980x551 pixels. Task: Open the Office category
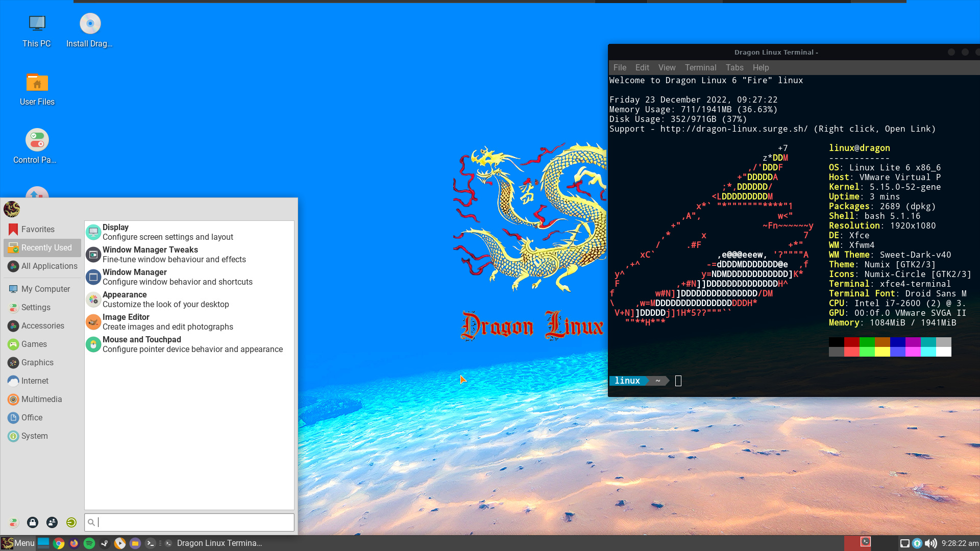coord(42,417)
